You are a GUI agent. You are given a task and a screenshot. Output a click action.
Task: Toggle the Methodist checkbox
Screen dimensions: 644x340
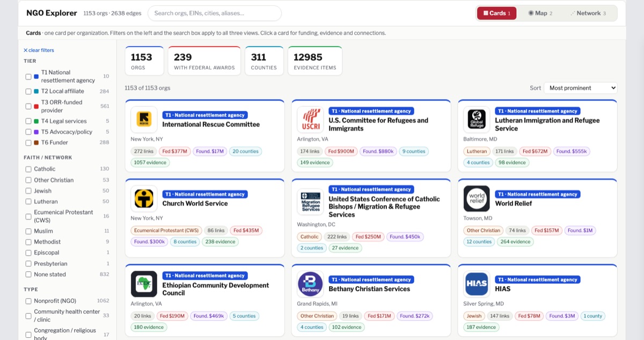pyautogui.click(x=28, y=242)
